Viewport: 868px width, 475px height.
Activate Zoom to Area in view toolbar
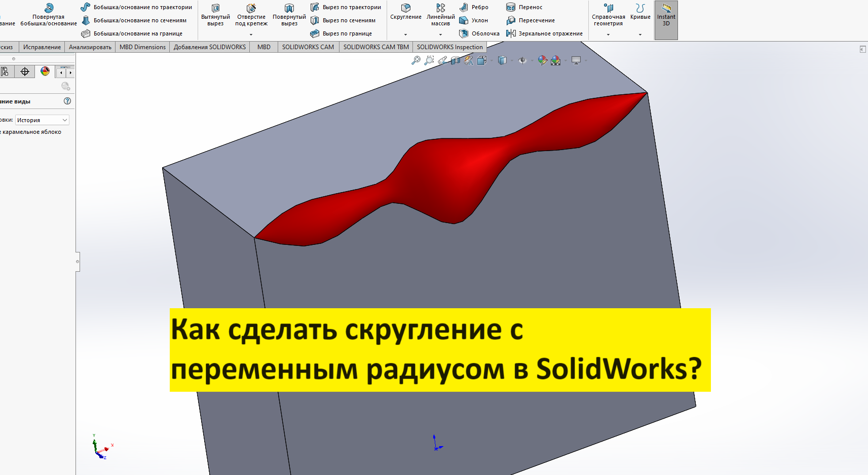pos(429,60)
